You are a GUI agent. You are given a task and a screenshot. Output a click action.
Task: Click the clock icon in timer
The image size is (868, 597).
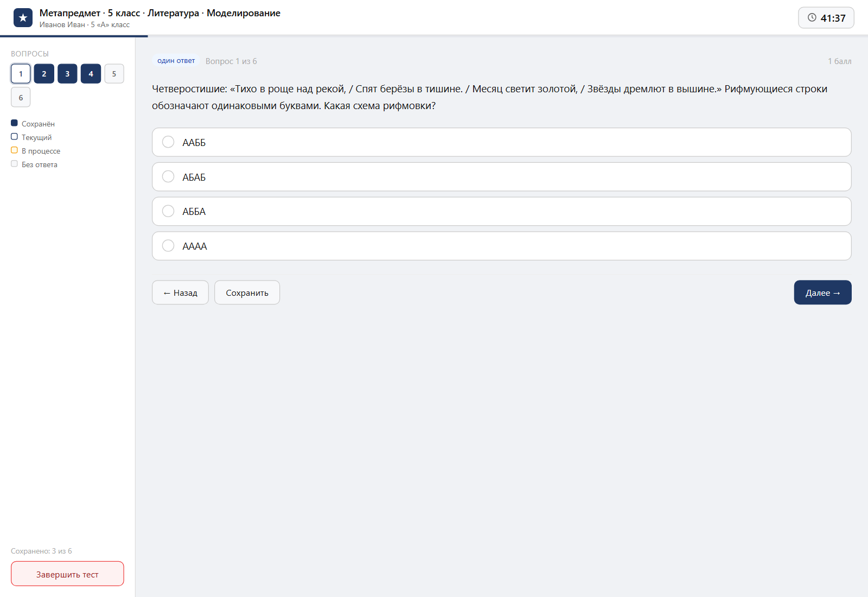pos(812,17)
